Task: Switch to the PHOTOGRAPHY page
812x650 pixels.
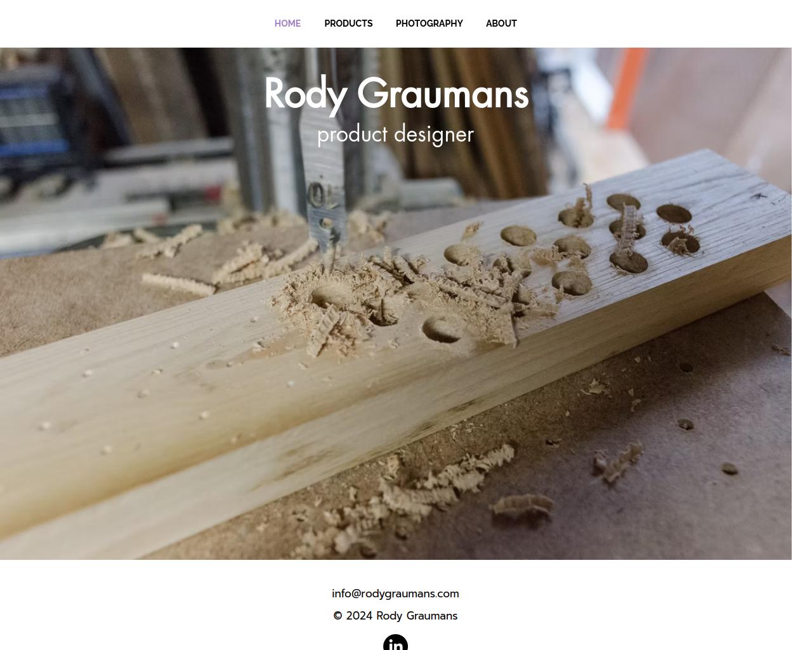Action: pos(429,23)
